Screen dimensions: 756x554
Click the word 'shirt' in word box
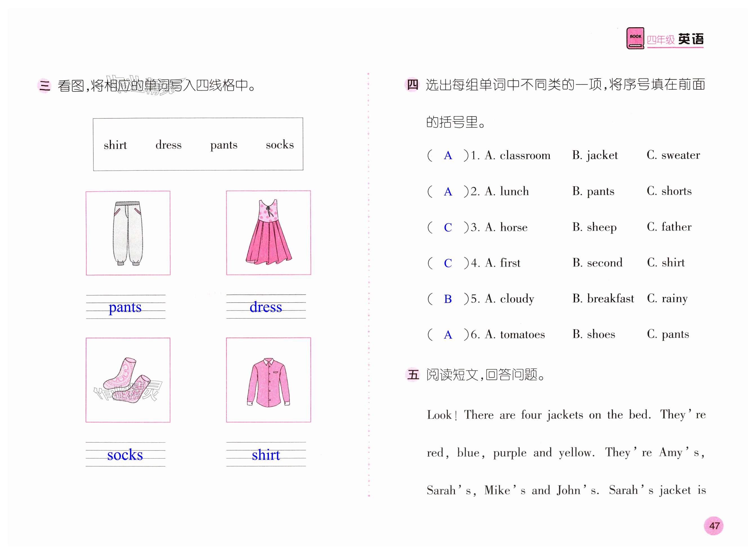pos(115,145)
